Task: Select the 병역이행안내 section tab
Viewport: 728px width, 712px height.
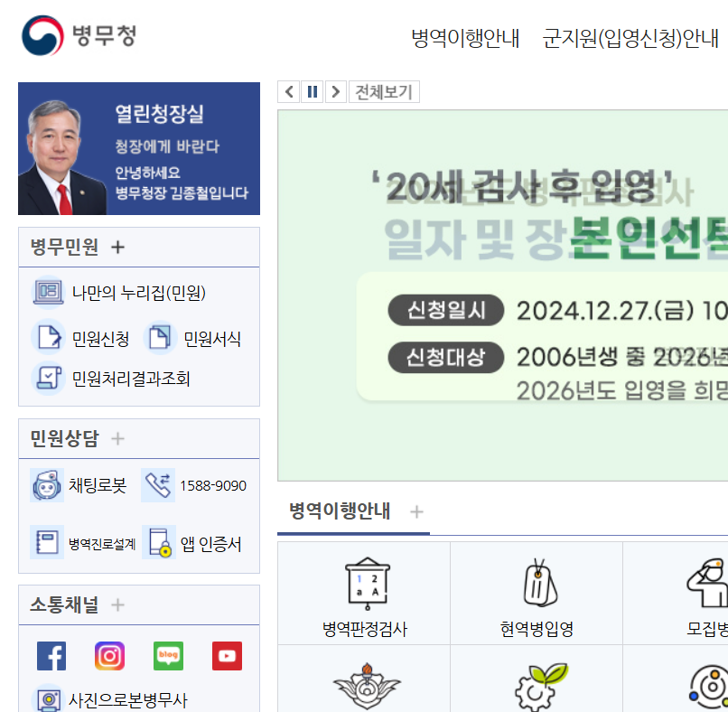Action: pos(340,511)
